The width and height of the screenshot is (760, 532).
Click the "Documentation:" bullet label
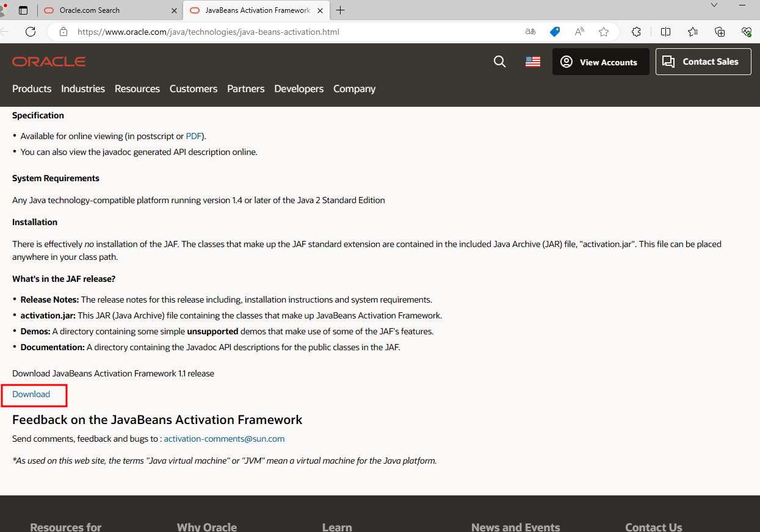pyautogui.click(x=52, y=347)
